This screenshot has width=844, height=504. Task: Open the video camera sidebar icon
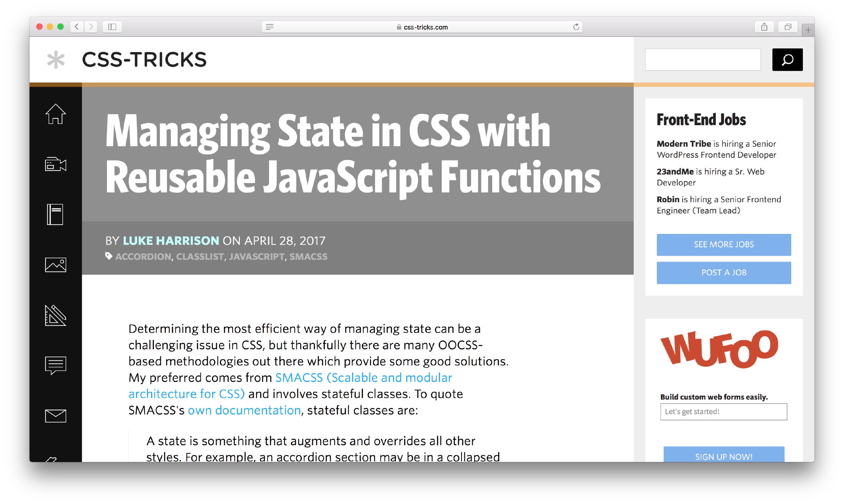(x=55, y=164)
